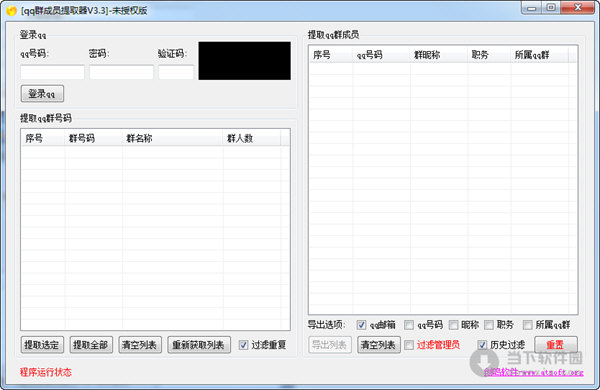Minimize the qq群成员提取器 window

[532, 8]
